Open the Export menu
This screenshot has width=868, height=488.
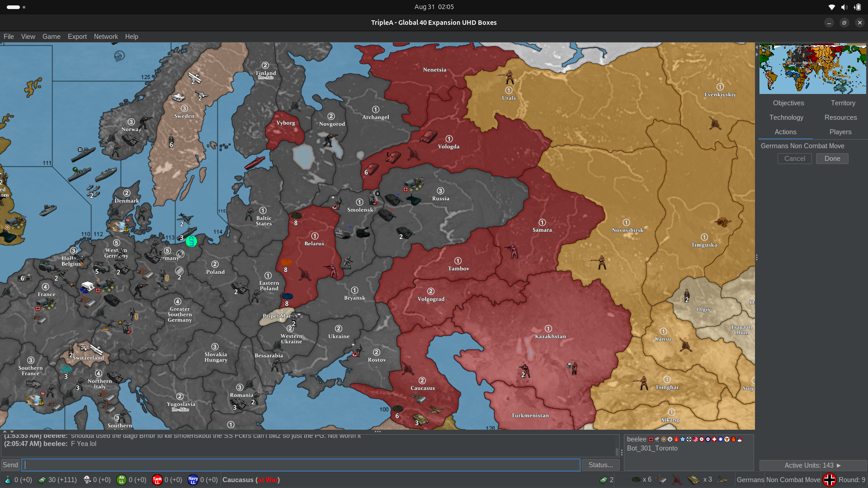pos(77,37)
